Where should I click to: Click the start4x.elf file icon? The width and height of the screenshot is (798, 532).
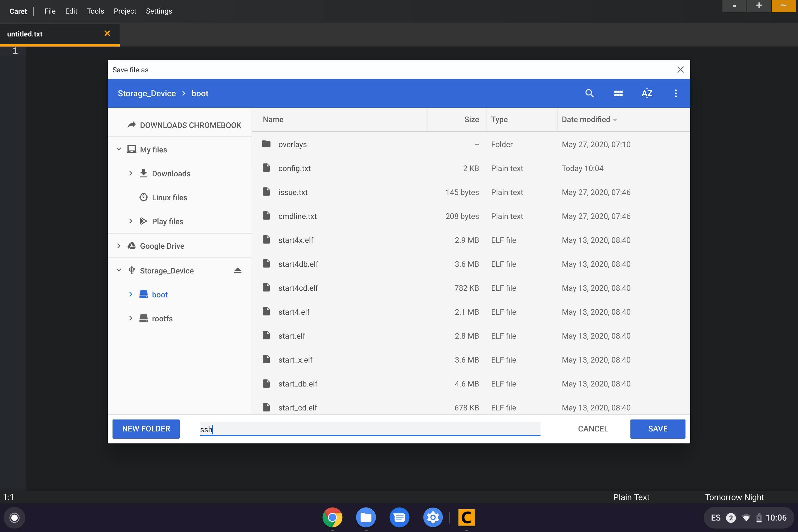(x=266, y=240)
